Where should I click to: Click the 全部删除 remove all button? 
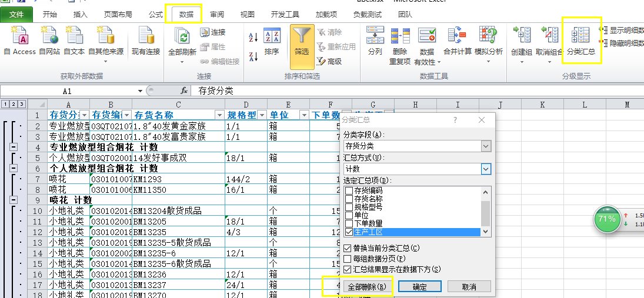pyautogui.click(x=367, y=287)
